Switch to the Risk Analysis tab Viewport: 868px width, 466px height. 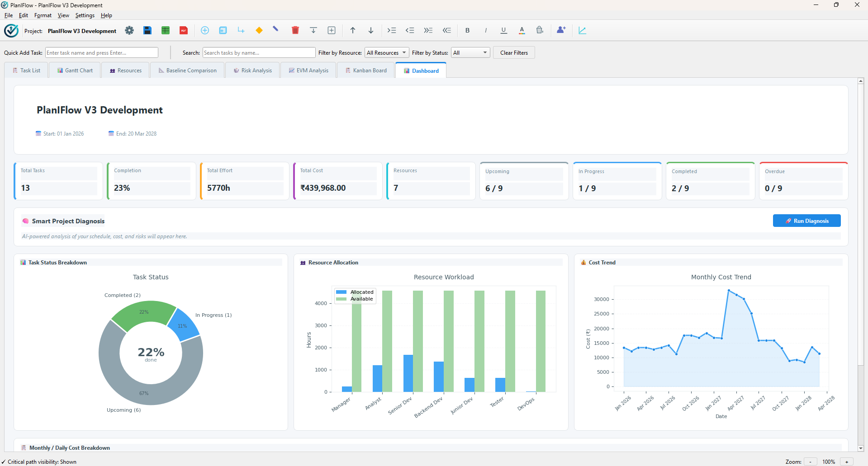(252, 71)
